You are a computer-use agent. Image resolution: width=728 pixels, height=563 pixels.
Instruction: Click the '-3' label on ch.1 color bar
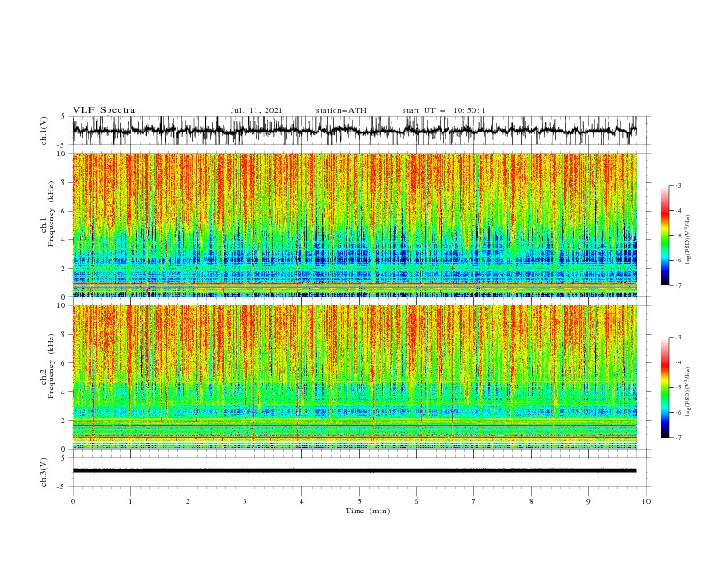coord(677,185)
